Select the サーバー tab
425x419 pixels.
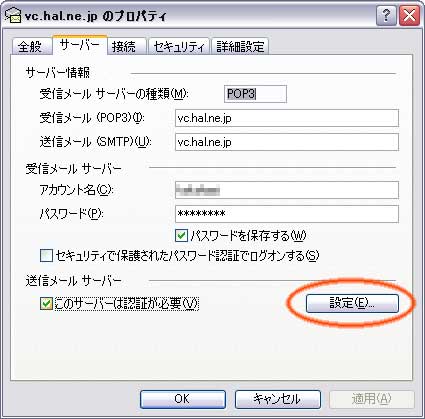(x=80, y=45)
